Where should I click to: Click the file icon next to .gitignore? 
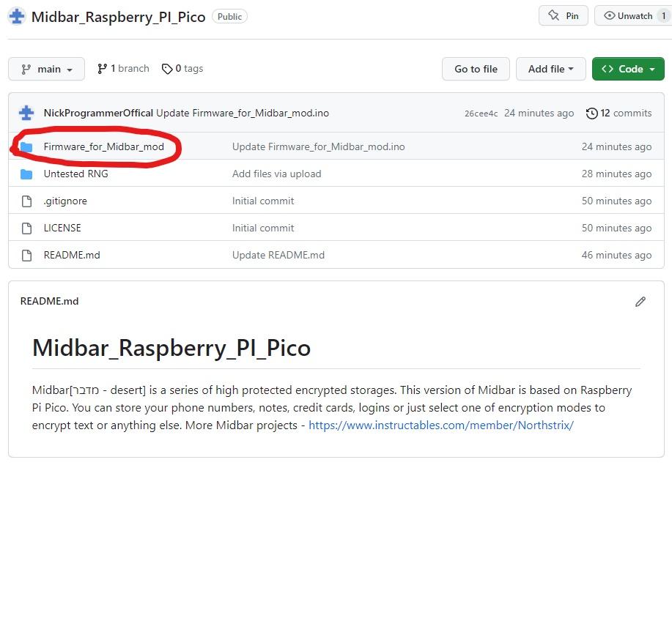(26, 201)
